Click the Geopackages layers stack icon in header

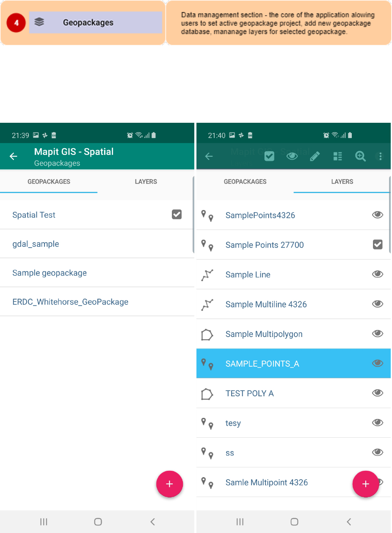(x=39, y=22)
